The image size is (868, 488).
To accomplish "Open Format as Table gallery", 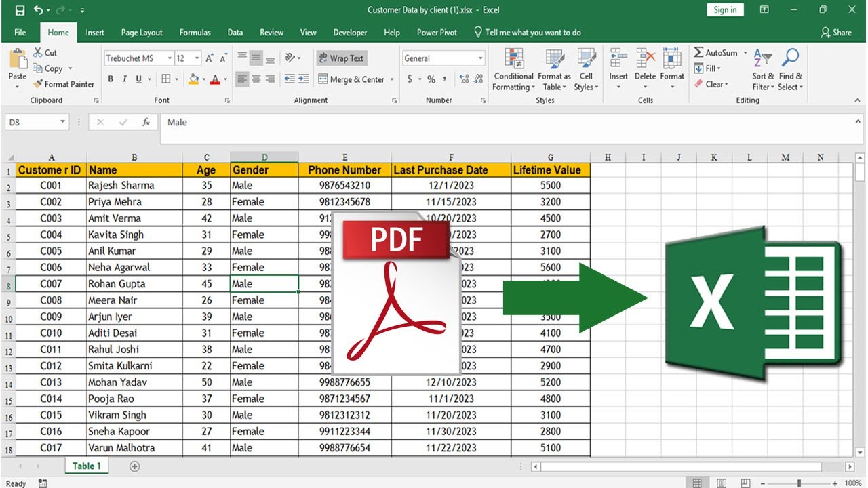I will 554,70.
